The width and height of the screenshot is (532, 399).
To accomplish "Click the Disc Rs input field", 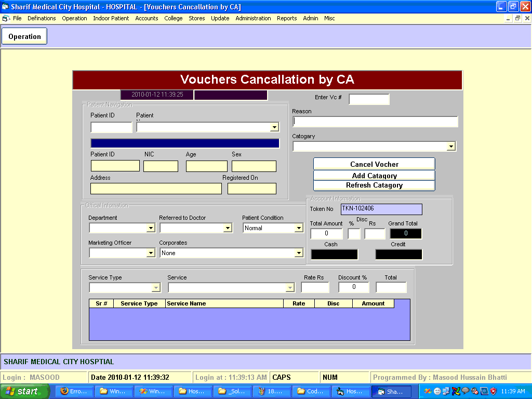I will tap(375, 233).
